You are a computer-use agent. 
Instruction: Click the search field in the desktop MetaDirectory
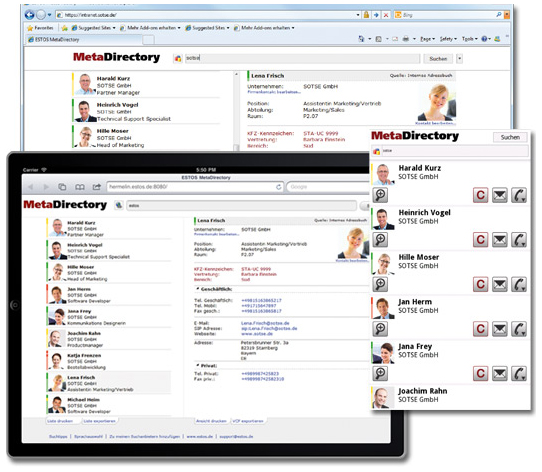click(302, 58)
